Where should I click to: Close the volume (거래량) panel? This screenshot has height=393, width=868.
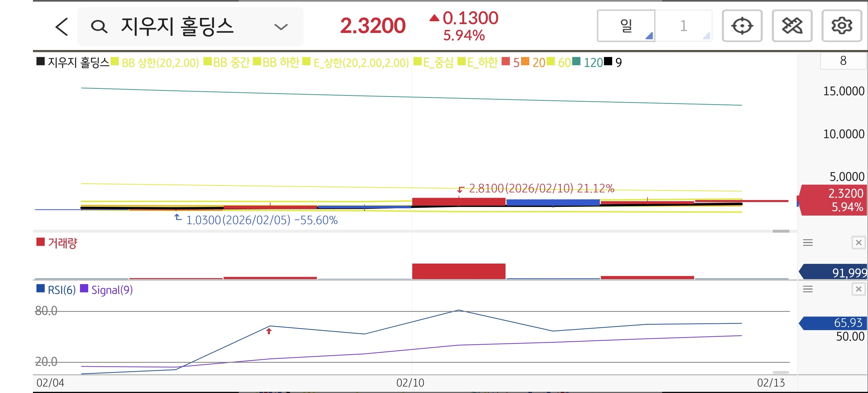858,243
